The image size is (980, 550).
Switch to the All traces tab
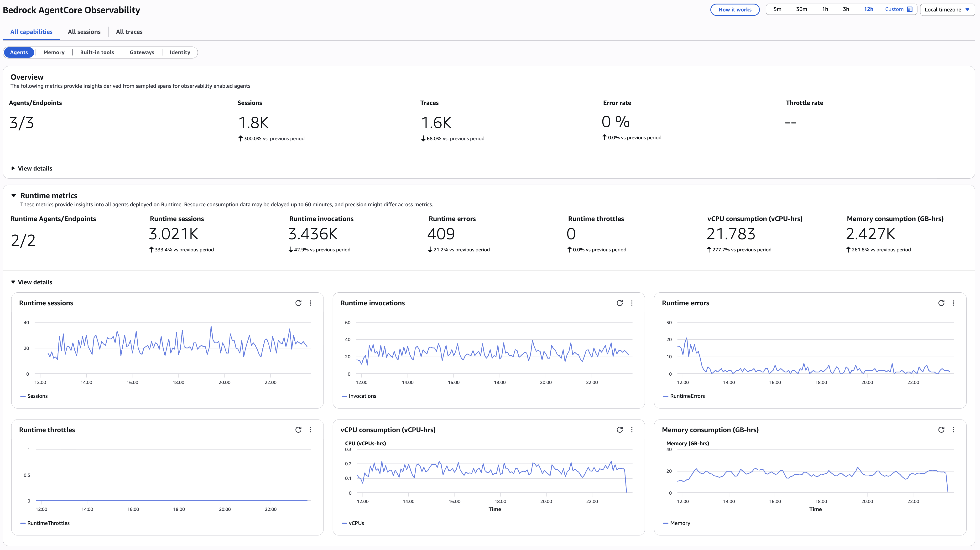129,31
